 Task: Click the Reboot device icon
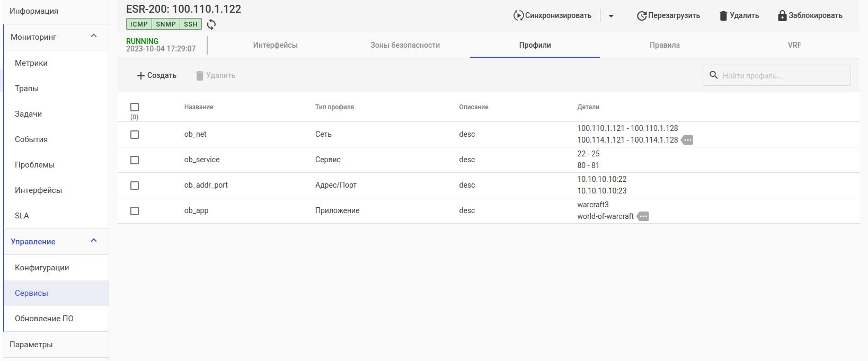[x=641, y=16]
